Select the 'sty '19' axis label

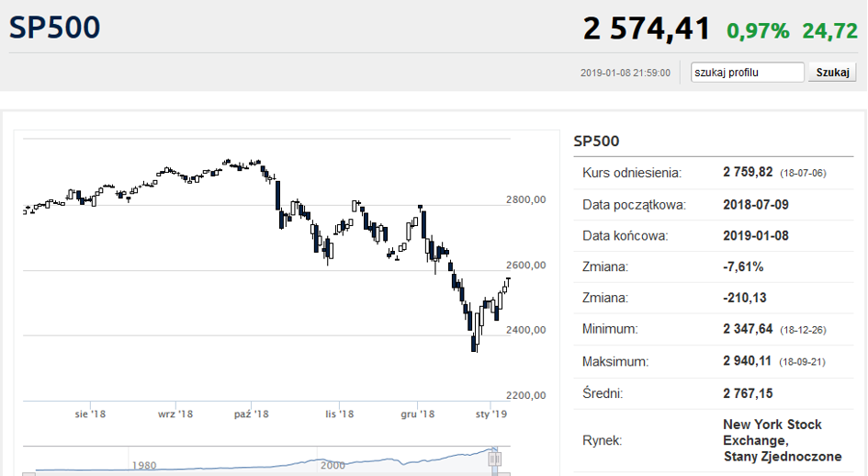[491, 414]
